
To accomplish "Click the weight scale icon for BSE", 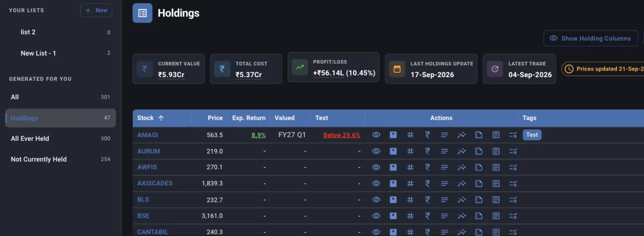I will click(x=393, y=216).
